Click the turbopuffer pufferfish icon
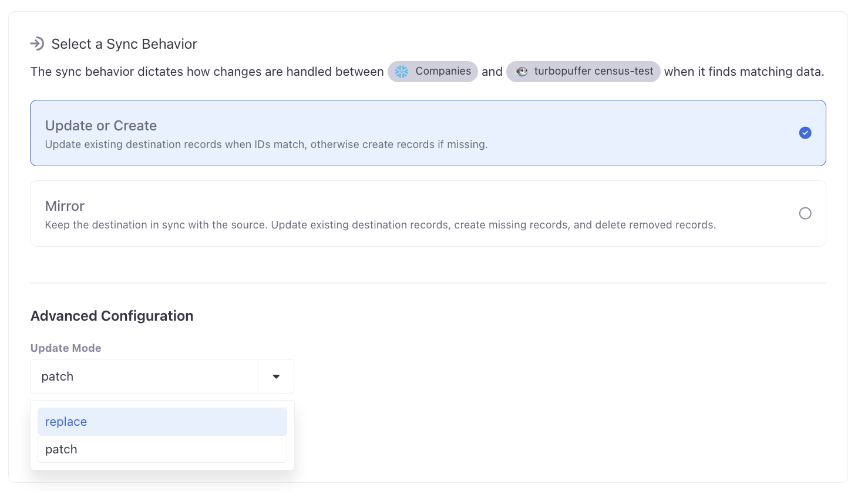868x491 pixels. [x=522, y=72]
